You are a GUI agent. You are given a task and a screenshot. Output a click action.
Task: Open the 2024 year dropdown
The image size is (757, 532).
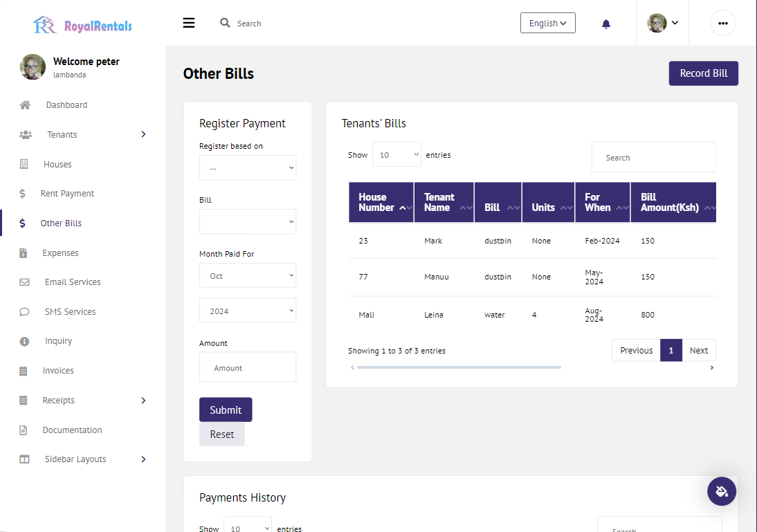click(248, 311)
